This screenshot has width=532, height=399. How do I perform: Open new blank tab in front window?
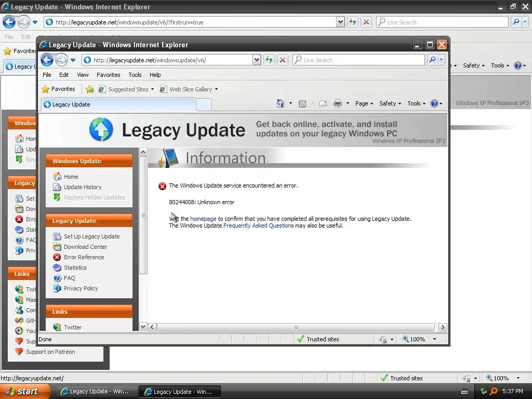(204, 104)
